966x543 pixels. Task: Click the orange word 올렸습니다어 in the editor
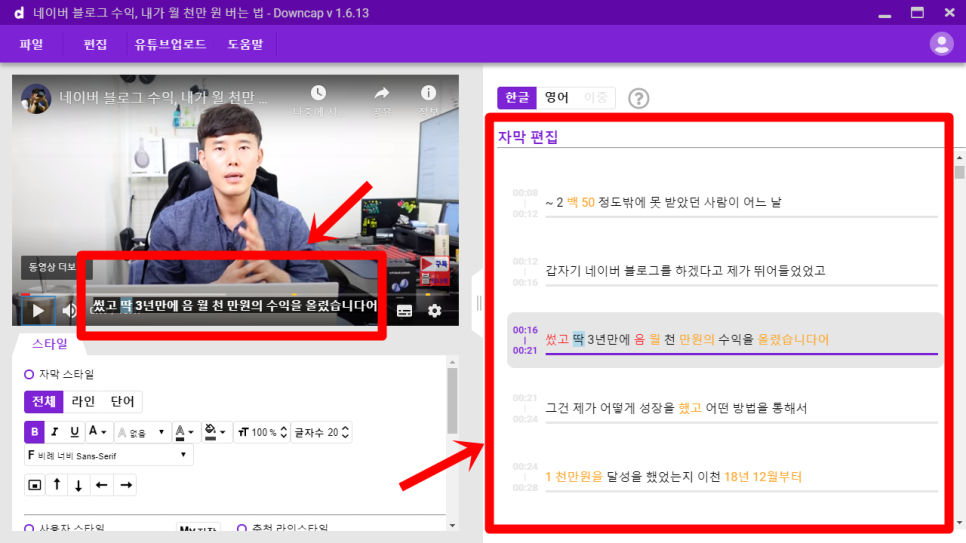pos(793,339)
